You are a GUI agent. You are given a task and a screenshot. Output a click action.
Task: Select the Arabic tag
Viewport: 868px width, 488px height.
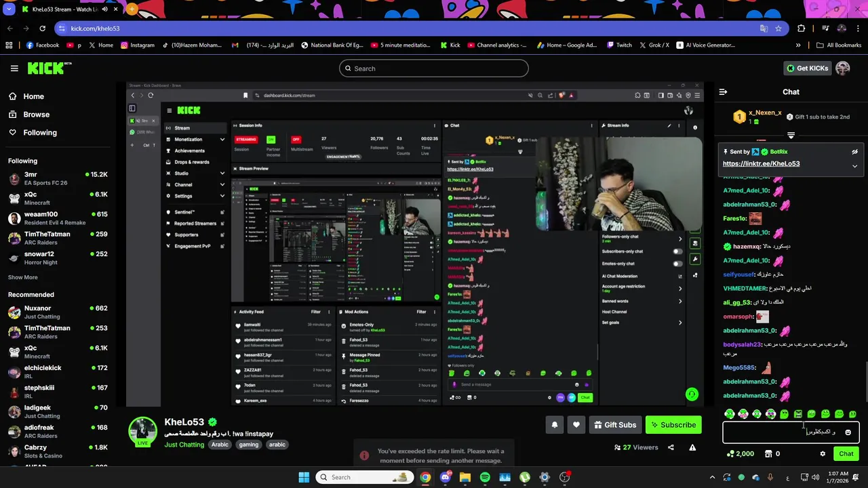pos(220,445)
